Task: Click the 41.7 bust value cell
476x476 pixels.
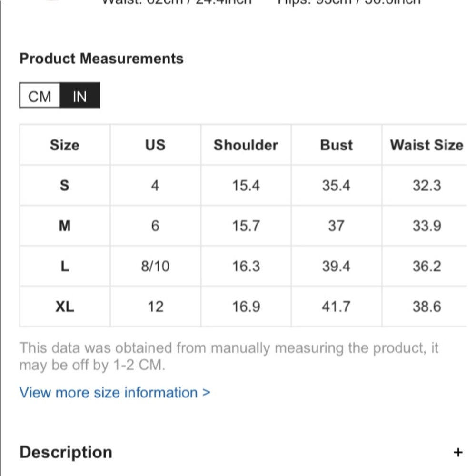Action: [x=336, y=307]
